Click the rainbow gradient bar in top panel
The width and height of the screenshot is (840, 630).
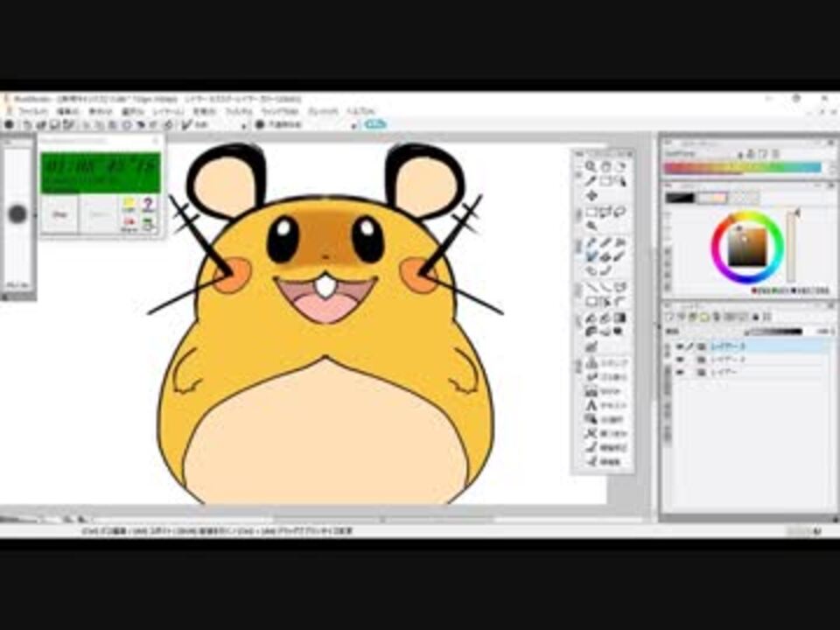tap(743, 168)
